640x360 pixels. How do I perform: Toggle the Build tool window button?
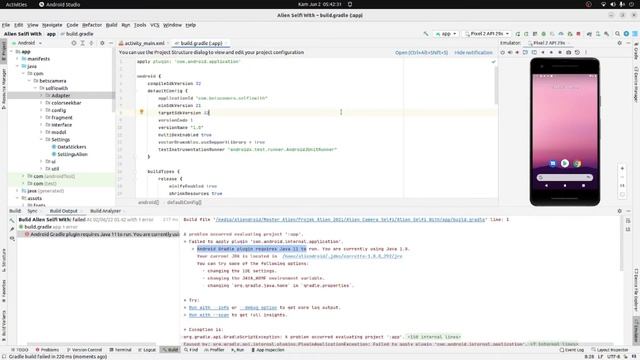coord(170,350)
